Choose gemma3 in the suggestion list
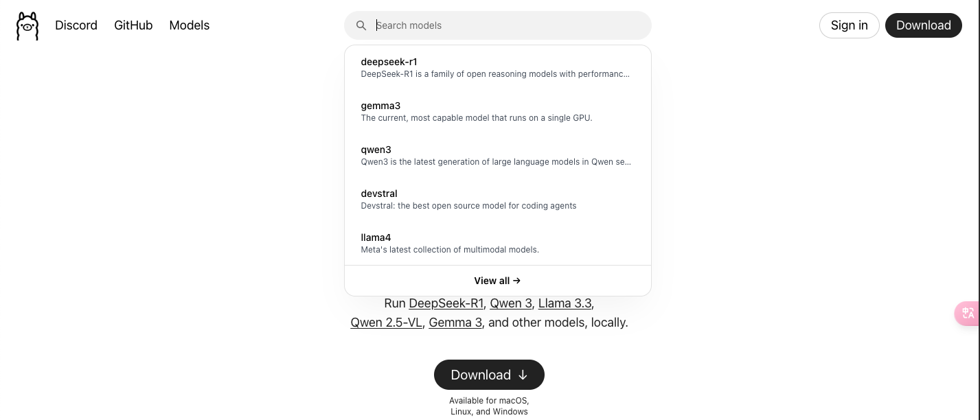This screenshot has width=980, height=420. [x=497, y=111]
